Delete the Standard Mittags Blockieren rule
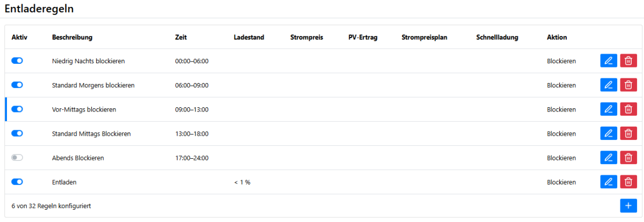 click(628, 134)
